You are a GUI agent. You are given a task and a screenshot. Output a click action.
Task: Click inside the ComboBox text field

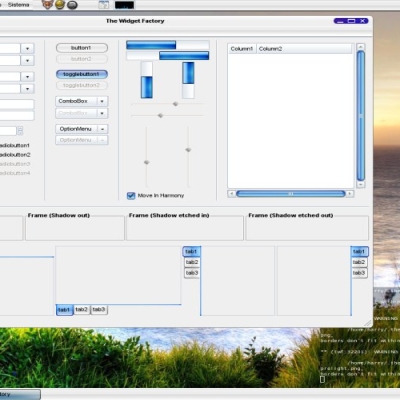pos(76,101)
